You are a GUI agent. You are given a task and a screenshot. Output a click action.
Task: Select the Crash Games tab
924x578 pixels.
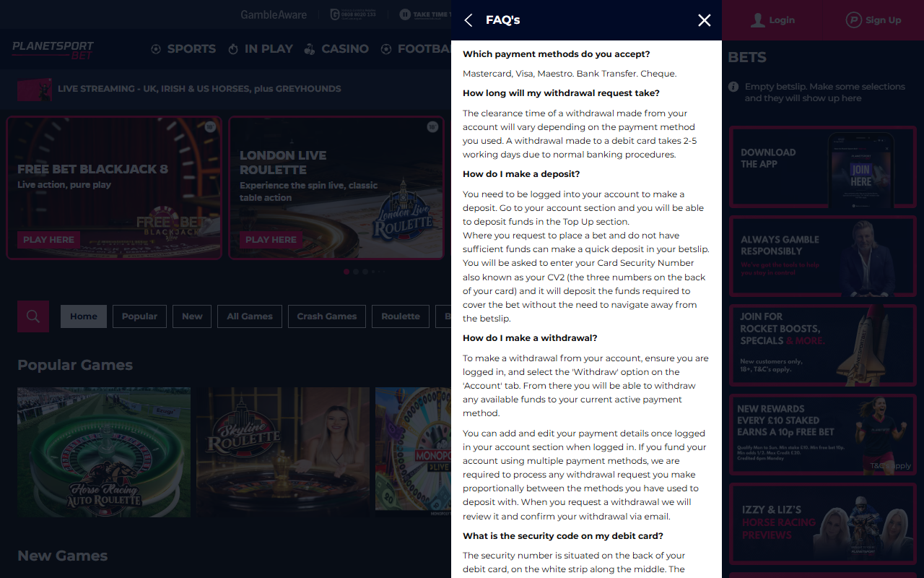(327, 316)
